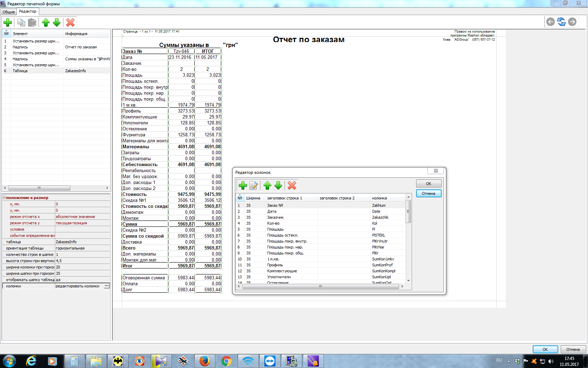This screenshot has height=368, width=588.
Task: Copy element icon in main toolbar
Action: pos(21,22)
